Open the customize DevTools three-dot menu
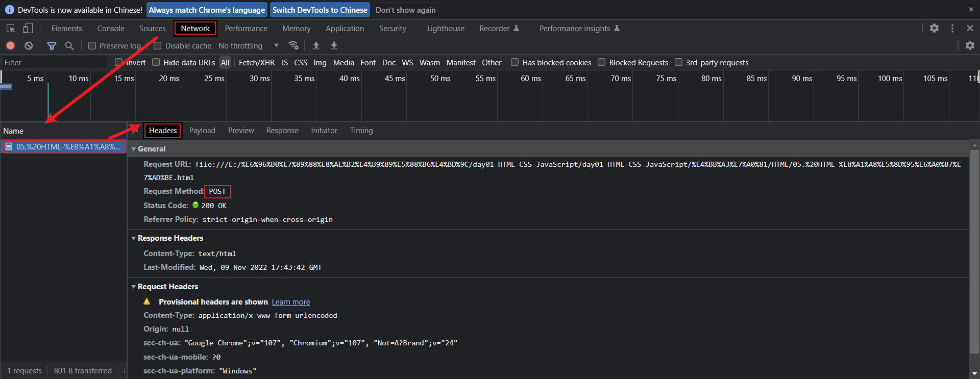Screen dimensions: 980x379 (x=952, y=29)
